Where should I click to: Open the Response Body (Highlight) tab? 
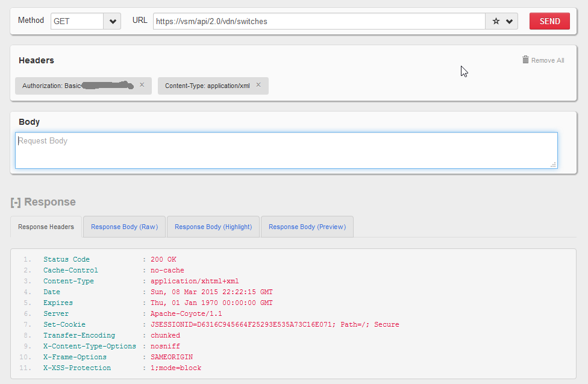click(x=213, y=227)
